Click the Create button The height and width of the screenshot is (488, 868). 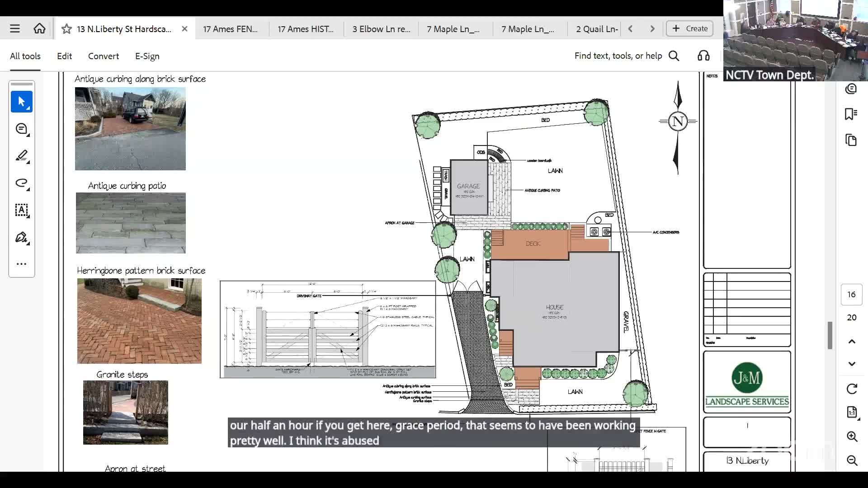[x=689, y=28]
